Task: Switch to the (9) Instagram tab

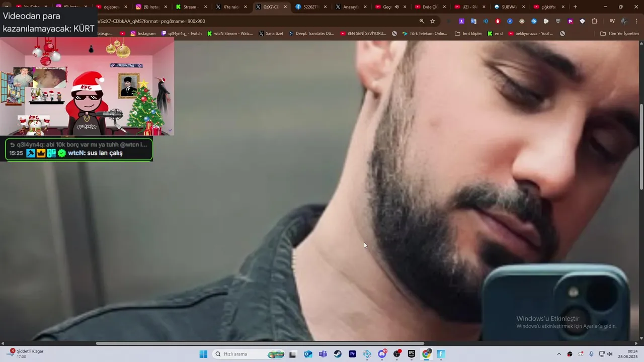Action: (151, 7)
